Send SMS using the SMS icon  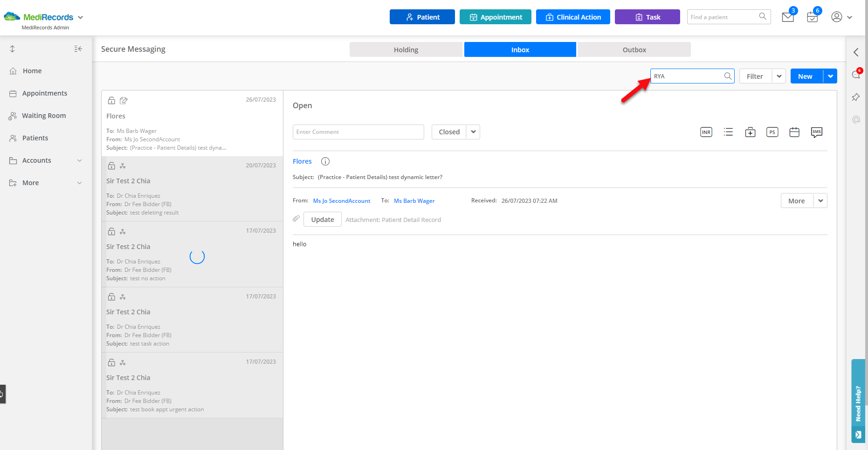[817, 132]
